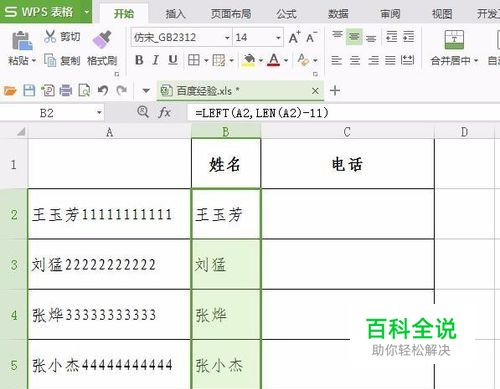Toggle vertical middle alignment
Image resolution: width=500 pixels, height=389 pixels.
354,36
